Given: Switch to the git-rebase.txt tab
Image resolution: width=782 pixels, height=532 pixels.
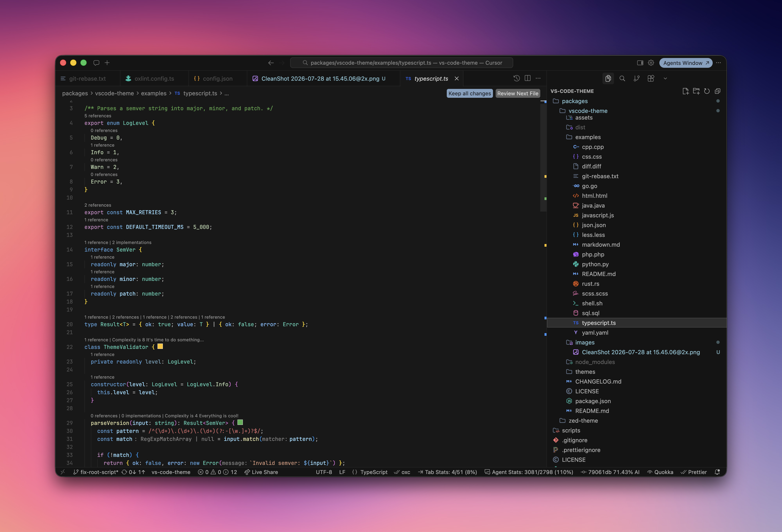Looking at the screenshot, I should [87, 78].
